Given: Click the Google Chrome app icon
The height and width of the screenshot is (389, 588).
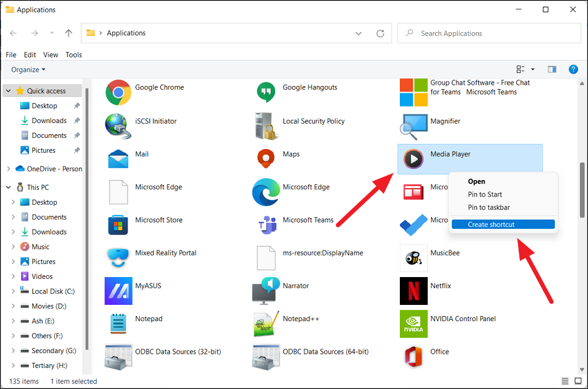Looking at the screenshot, I should point(118,93).
